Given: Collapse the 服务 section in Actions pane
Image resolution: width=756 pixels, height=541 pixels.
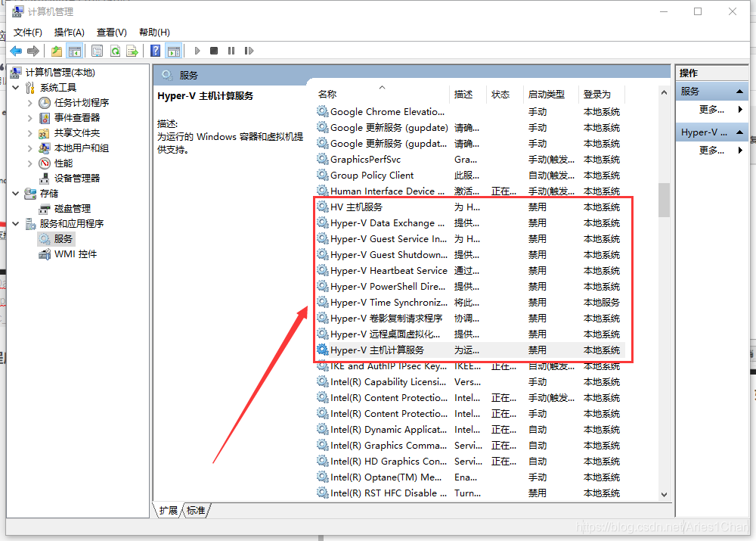Looking at the screenshot, I should click(739, 92).
